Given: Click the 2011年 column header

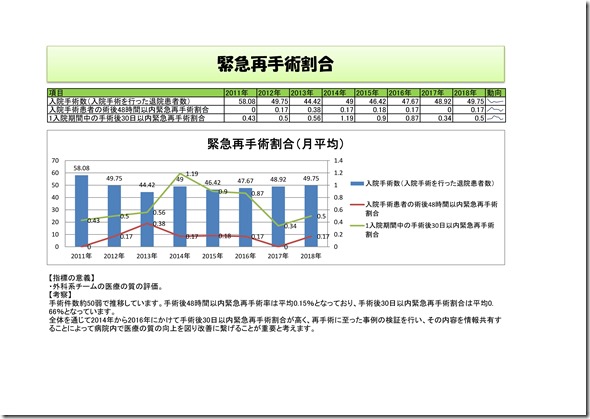Looking at the screenshot, I should click(x=240, y=93).
